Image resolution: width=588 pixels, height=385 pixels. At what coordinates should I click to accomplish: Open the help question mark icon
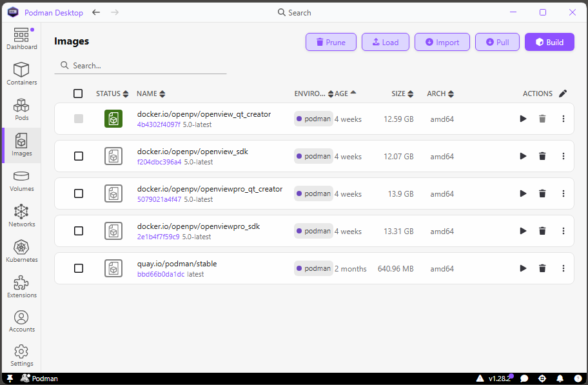click(x=578, y=379)
